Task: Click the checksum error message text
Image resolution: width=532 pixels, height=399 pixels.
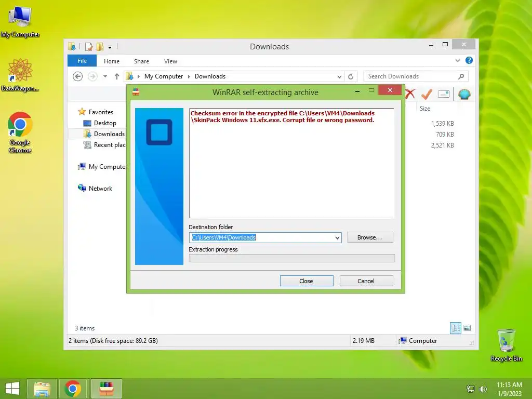Action: [x=282, y=117]
